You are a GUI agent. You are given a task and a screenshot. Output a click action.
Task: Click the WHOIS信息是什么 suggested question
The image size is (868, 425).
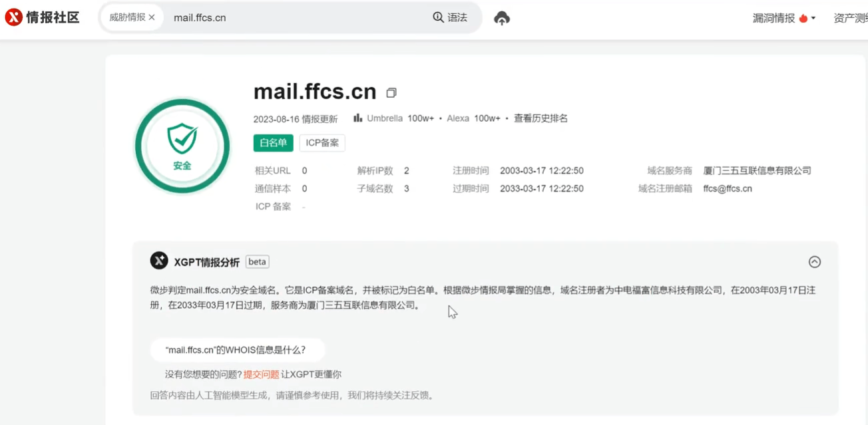(236, 350)
